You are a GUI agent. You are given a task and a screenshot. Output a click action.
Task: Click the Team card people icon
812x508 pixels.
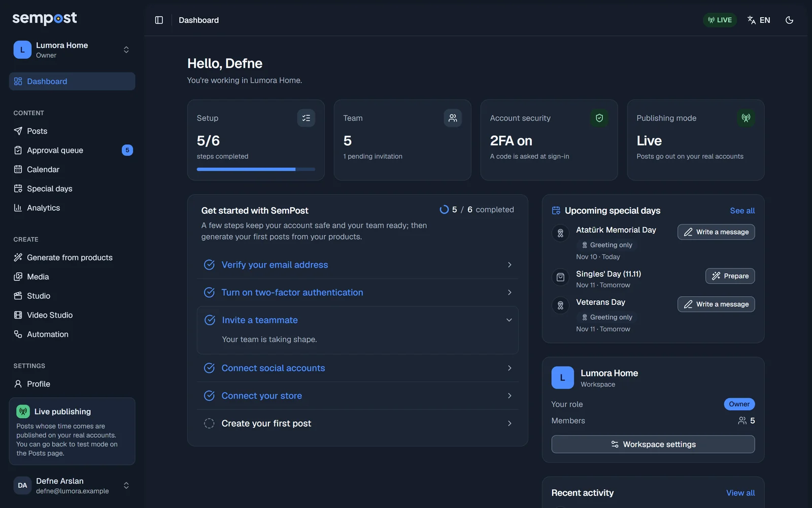[x=453, y=118]
